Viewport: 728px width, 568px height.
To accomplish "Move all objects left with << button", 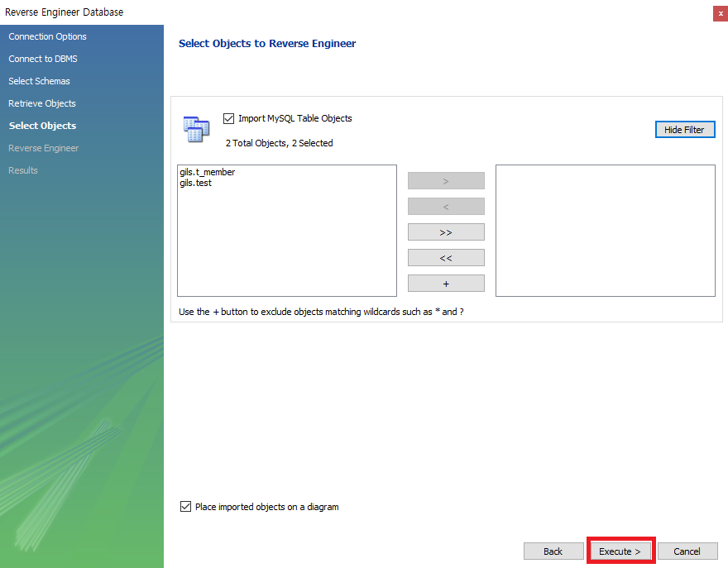I will pyautogui.click(x=446, y=258).
